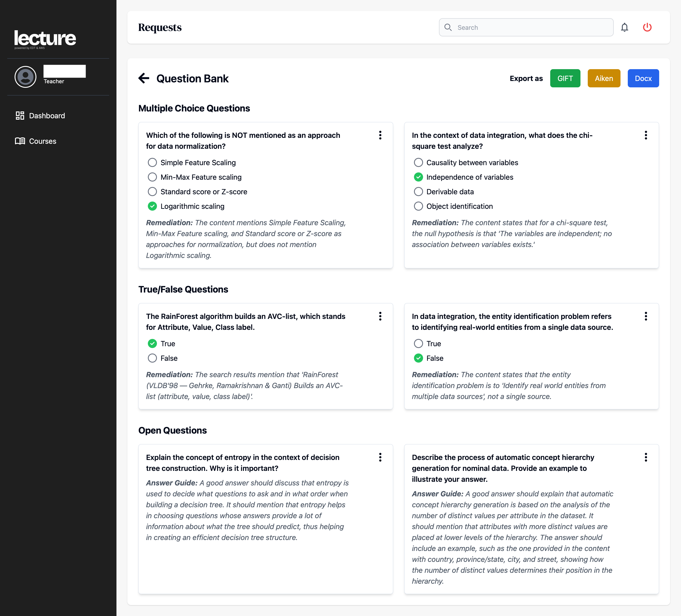The image size is (681, 616).
Task: Click the user avatar icon in sidebar
Action: tap(25, 77)
